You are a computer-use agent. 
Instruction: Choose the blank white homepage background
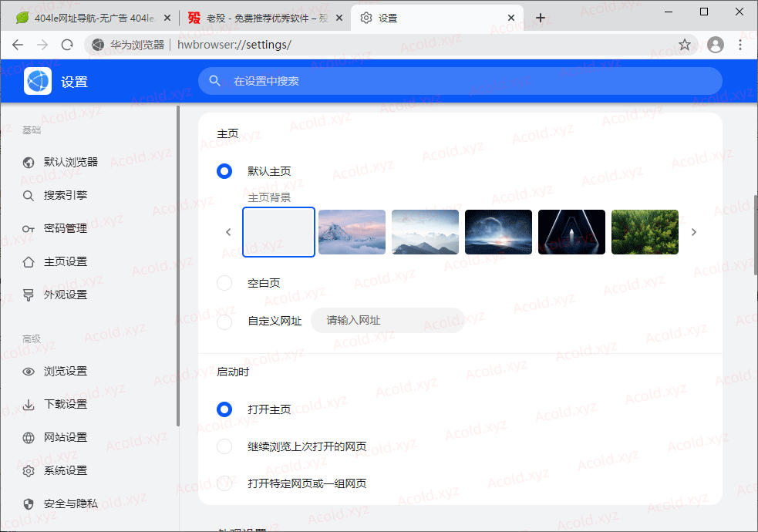278,232
